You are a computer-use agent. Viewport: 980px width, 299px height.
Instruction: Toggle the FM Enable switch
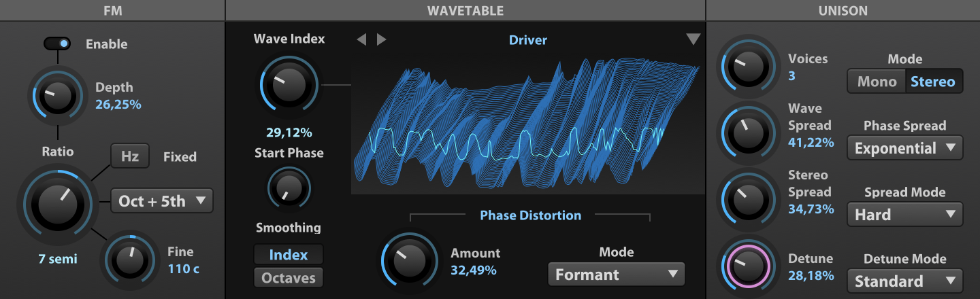point(57,44)
